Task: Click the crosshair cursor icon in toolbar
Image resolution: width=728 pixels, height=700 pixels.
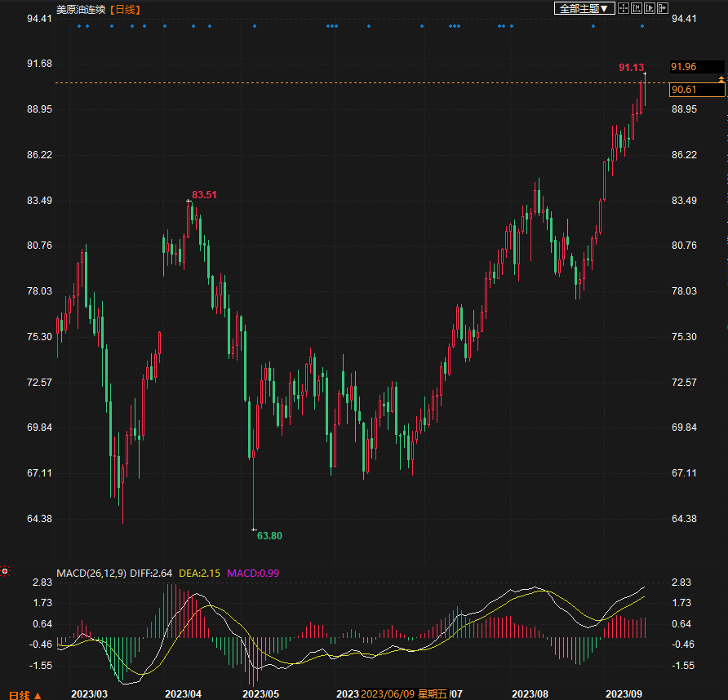Action: point(624,8)
